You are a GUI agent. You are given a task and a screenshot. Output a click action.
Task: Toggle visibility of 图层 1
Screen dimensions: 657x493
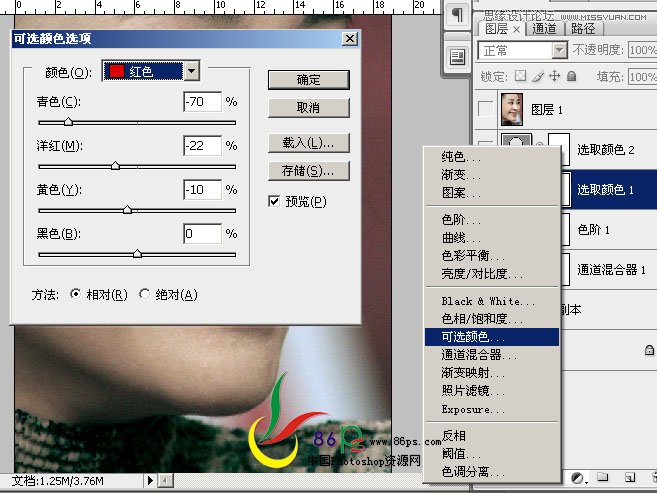(486, 109)
